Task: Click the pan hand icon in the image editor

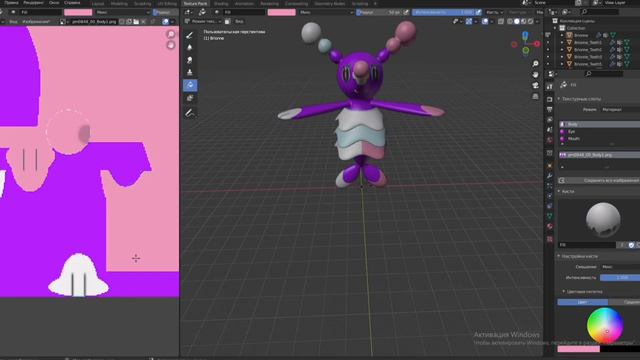Action: pos(171,45)
